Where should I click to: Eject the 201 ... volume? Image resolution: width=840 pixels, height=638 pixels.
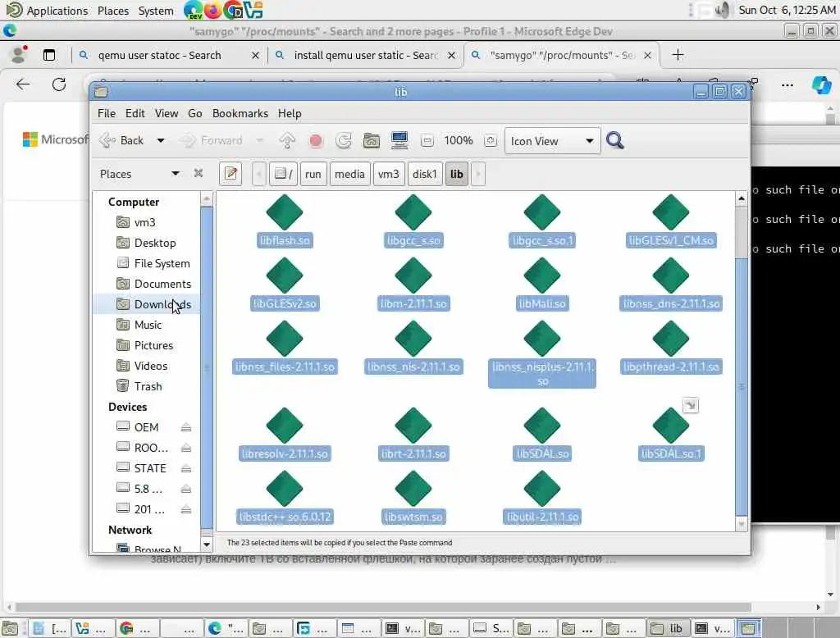tap(186, 509)
